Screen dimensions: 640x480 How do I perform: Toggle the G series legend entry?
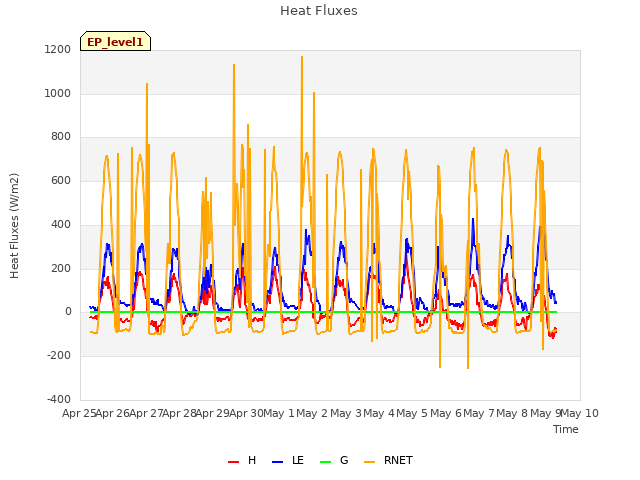click(x=334, y=460)
